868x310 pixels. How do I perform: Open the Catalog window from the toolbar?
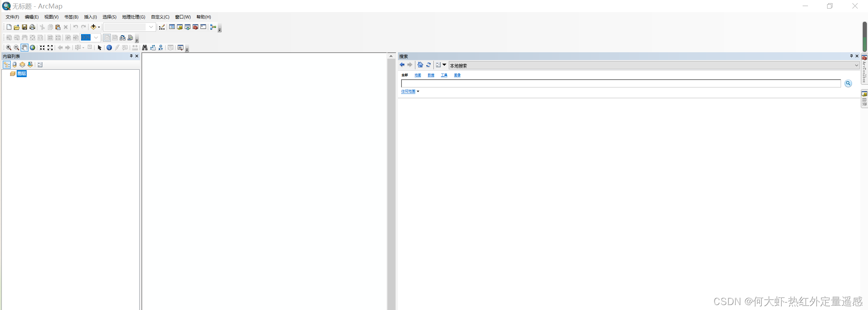click(x=180, y=27)
